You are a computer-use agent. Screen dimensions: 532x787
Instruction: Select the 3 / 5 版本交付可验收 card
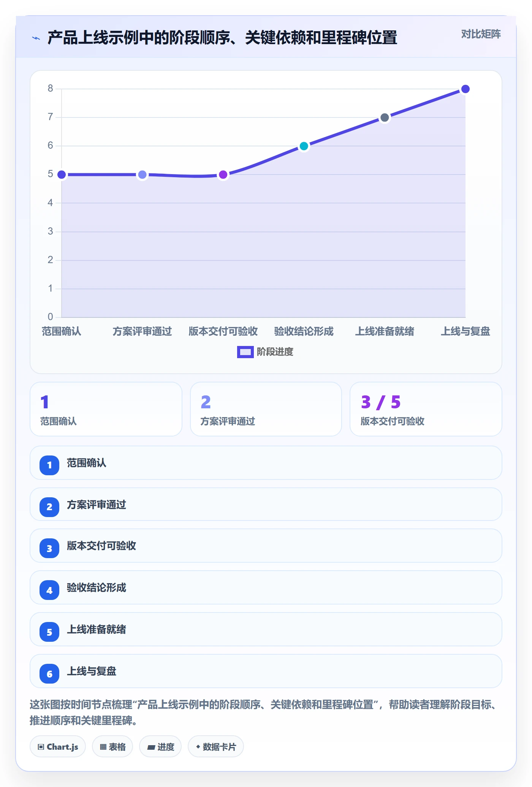426,409
